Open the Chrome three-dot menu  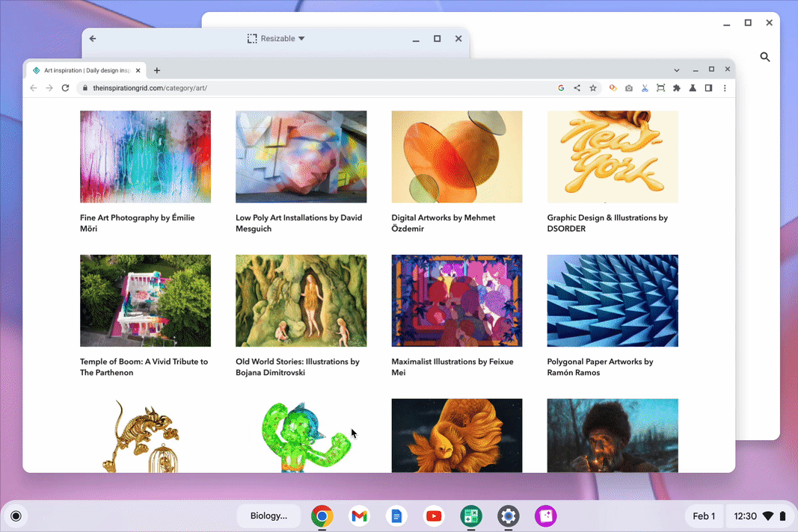(725, 88)
